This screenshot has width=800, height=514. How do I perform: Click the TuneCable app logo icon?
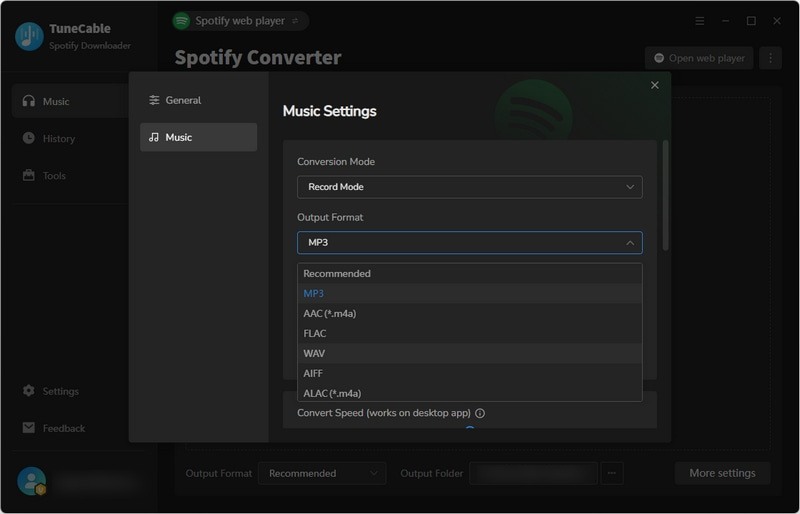point(29,36)
